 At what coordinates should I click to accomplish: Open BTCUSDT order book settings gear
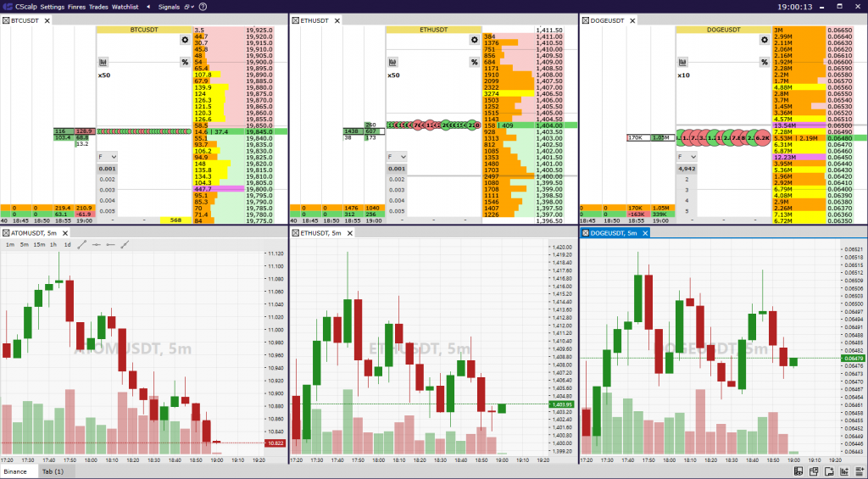[x=185, y=40]
